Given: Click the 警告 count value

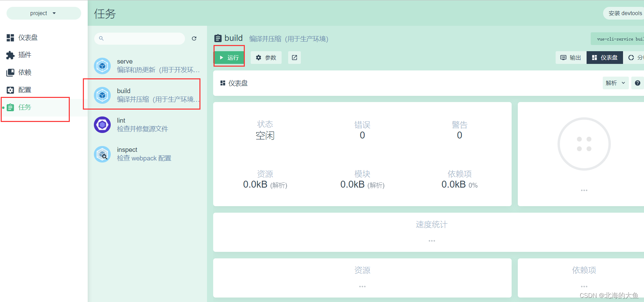Looking at the screenshot, I should pos(459,135).
